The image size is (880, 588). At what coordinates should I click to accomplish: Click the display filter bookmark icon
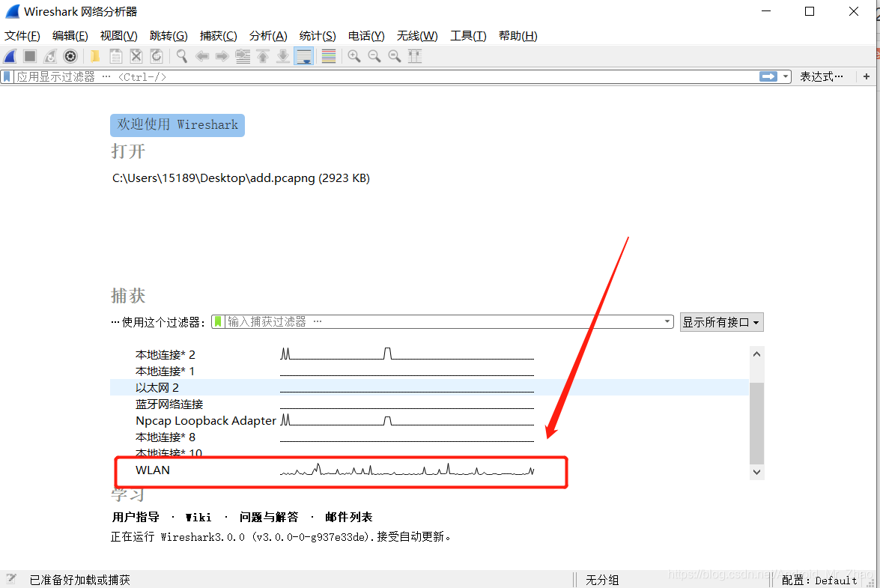click(7, 76)
